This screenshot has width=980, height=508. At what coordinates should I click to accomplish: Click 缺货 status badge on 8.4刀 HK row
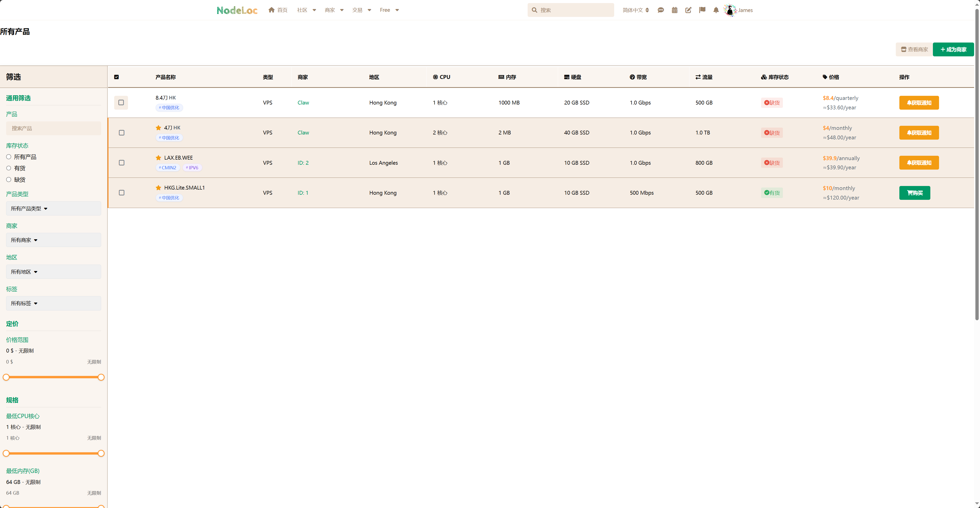point(772,103)
